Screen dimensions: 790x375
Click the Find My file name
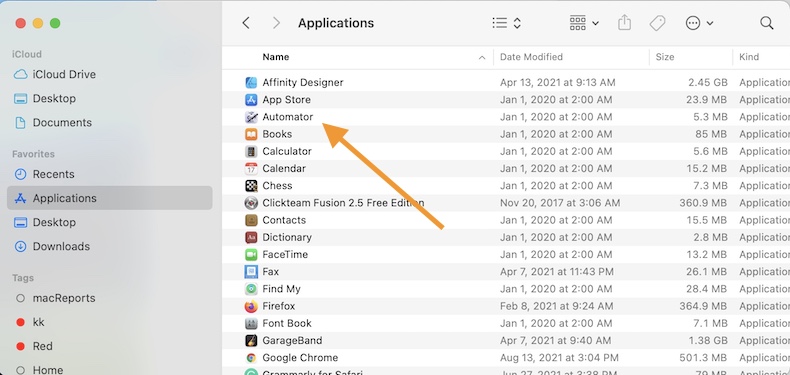pyautogui.click(x=282, y=289)
